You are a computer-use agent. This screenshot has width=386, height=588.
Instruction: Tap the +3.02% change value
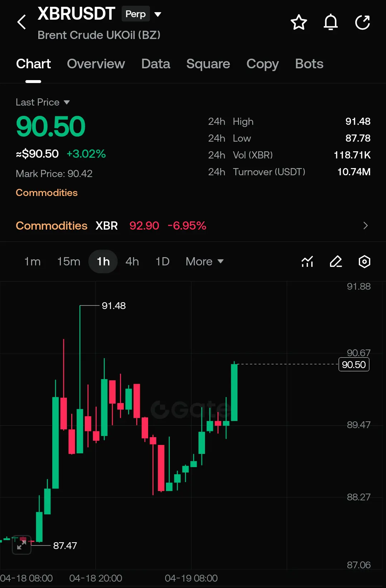tap(86, 154)
